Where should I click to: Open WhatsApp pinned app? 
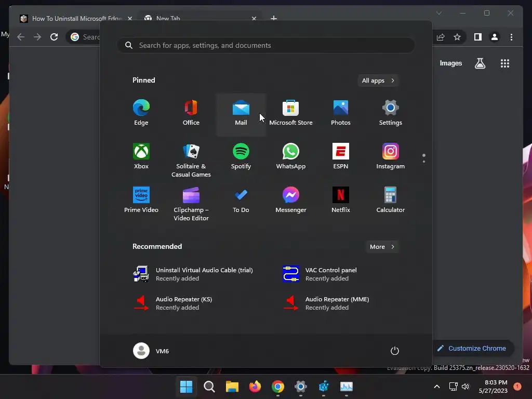pos(291,156)
